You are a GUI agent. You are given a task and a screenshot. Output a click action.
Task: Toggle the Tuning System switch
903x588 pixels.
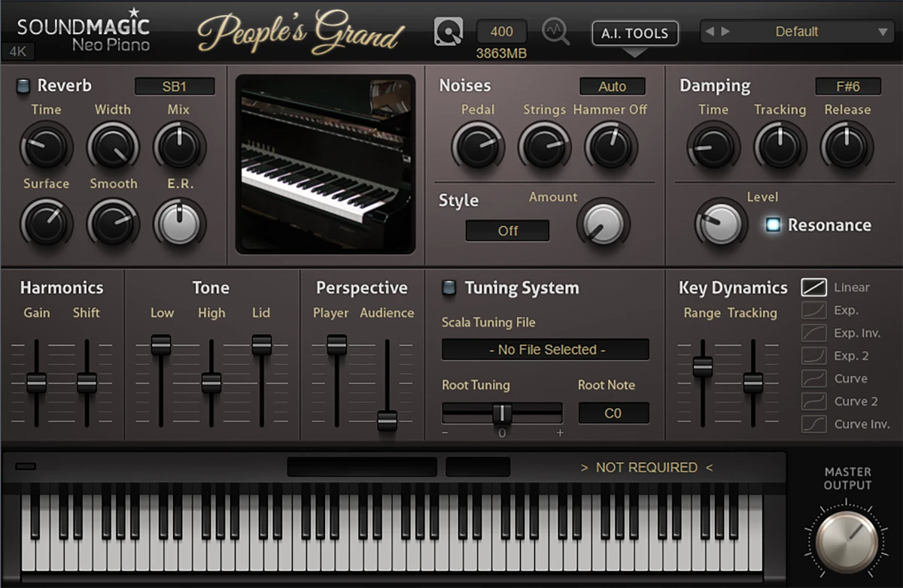pos(449,287)
